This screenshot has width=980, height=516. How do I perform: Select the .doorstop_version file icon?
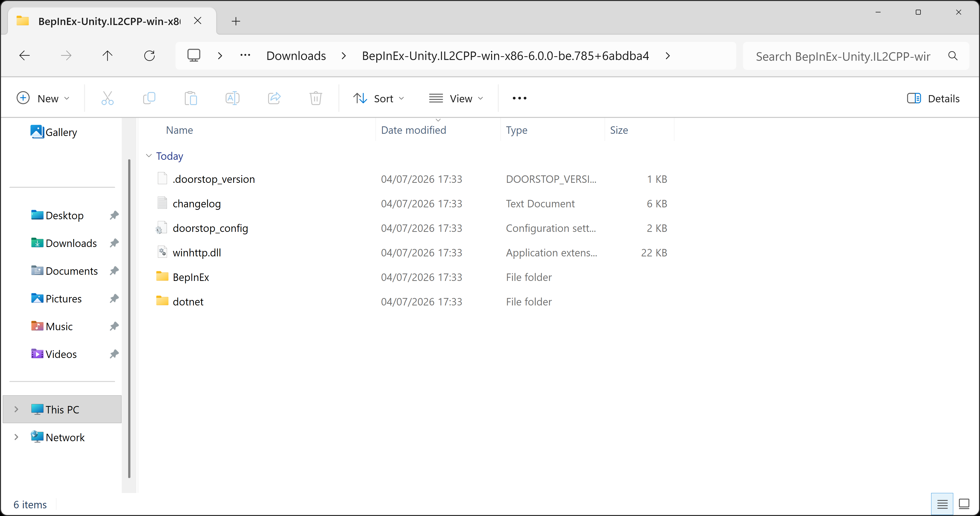coord(162,178)
